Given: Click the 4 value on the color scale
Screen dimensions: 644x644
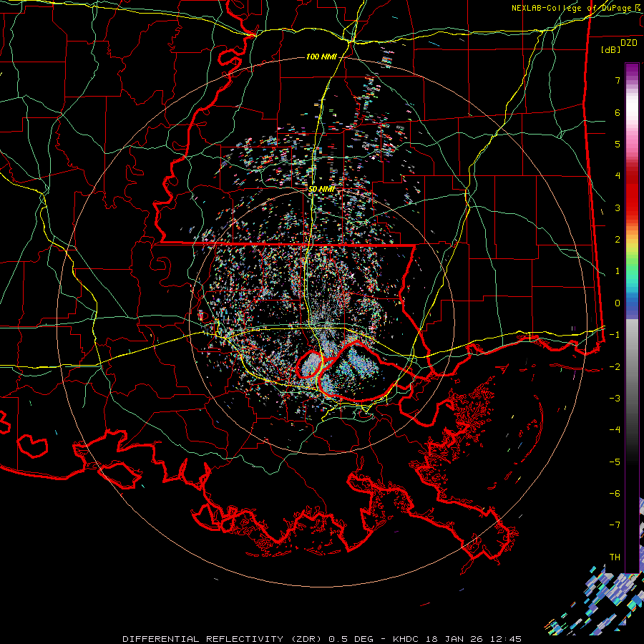Looking at the screenshot, I should click(618, 176).
